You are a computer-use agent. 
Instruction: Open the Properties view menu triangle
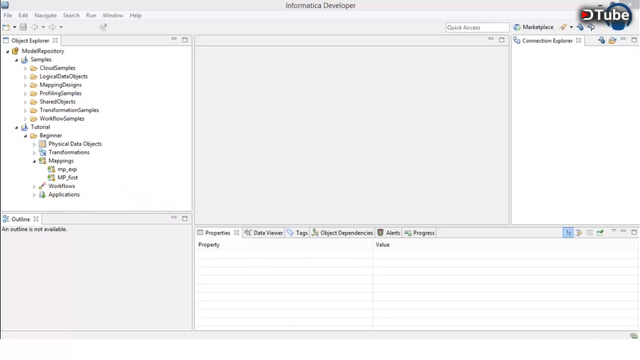613,231
